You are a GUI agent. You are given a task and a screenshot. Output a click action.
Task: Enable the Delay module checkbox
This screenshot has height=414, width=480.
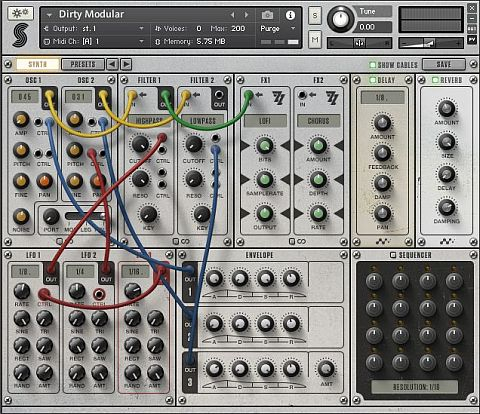372,80
